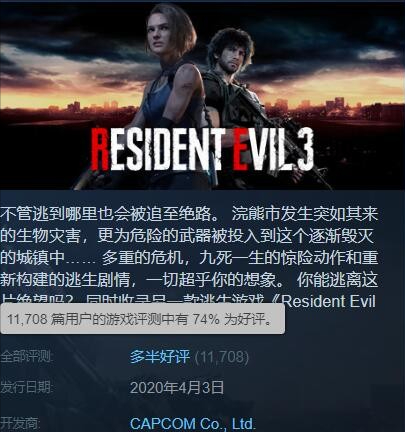Viewport: 405px width, 432px height.
Task: Click the game description paragraph starting 不管逃到哪里
Action: (x=189, y=258)
